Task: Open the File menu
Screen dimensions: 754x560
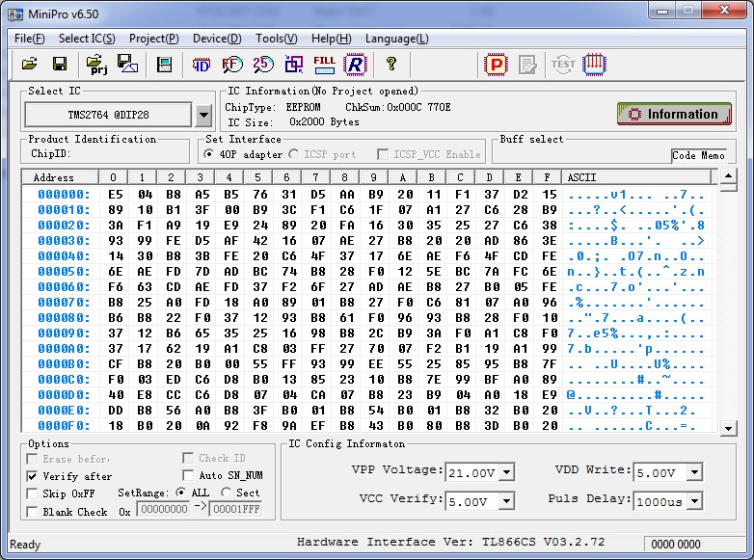Action: [29, 39]
